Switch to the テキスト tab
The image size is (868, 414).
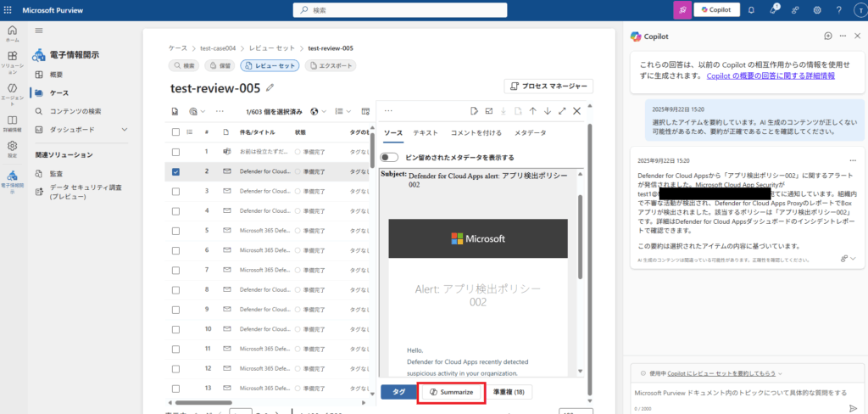tap(425, 133)
